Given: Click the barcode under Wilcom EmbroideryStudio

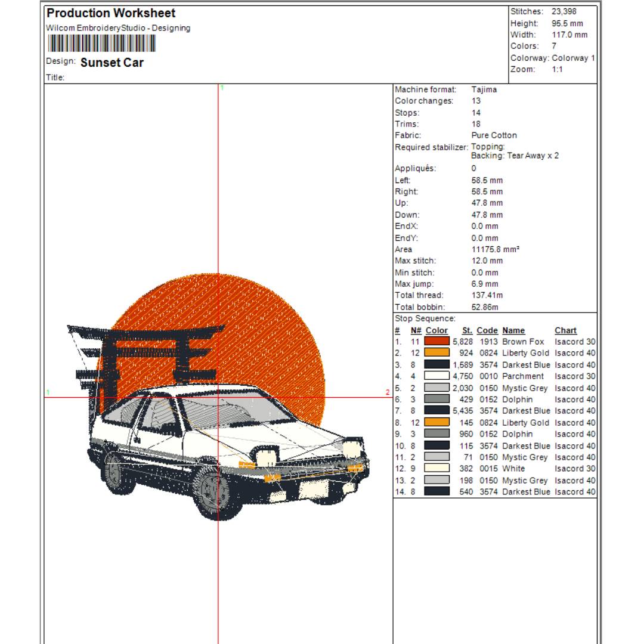Looking at the screenshot, I should point(101,43).
